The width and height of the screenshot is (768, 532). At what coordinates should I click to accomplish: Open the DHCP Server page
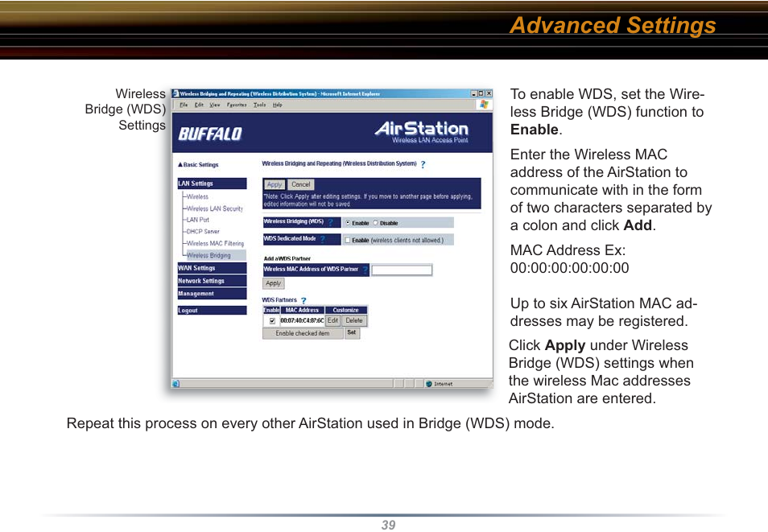click(203, 232)
